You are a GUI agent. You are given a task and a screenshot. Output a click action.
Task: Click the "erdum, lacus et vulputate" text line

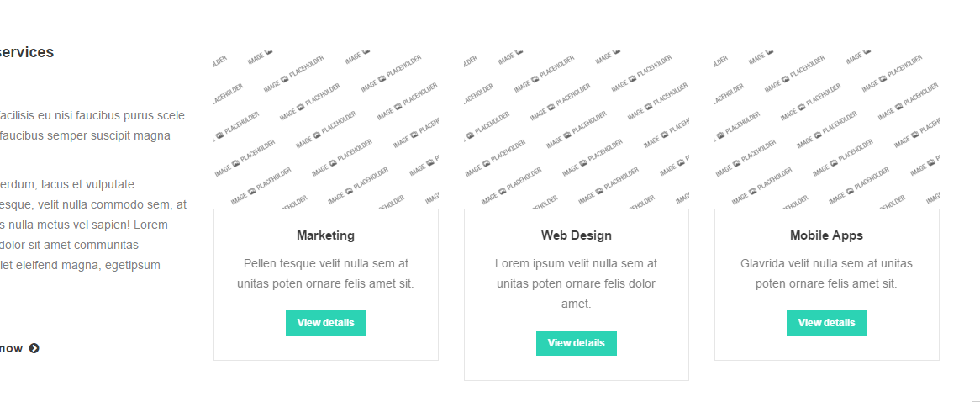(x=67, y=184)
